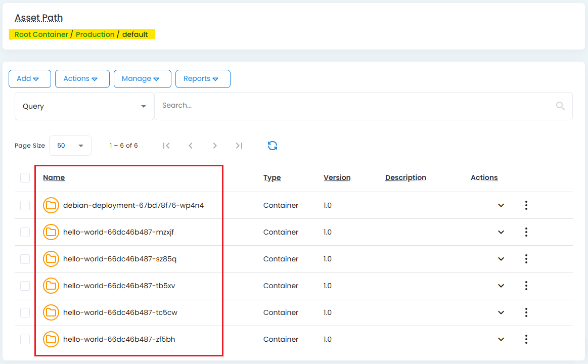Image resolution: width=588 pixels, height=364 pixels.
Task: Open the Reports menu
Action: 202,79
